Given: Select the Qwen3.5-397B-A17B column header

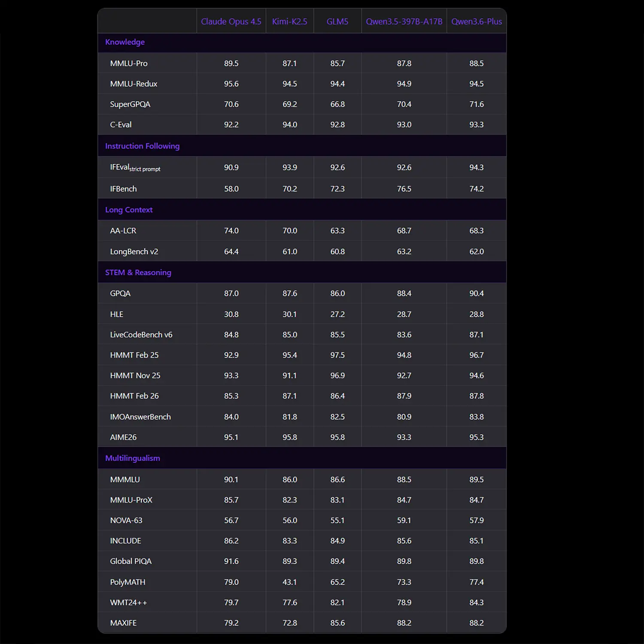Looking at the screenshot, I should coord(404,21).
